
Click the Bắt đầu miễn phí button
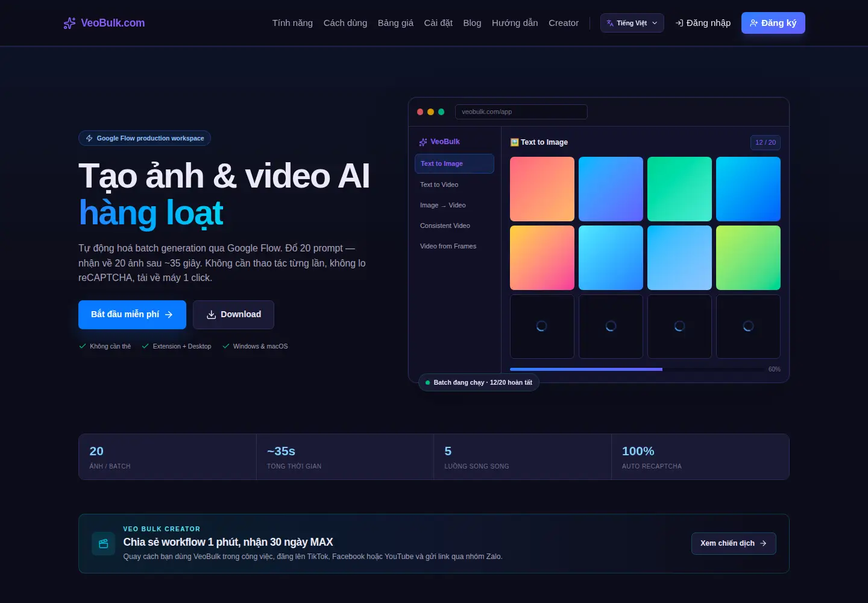pos(132,315)
